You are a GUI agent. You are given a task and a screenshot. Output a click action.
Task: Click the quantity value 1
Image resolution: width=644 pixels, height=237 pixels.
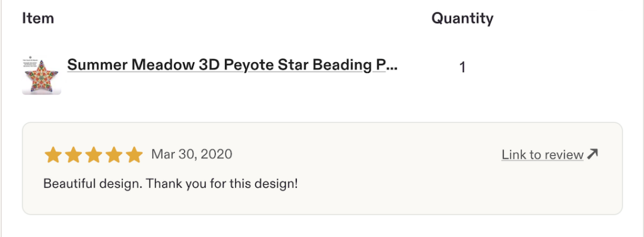[x=462, y=67]
